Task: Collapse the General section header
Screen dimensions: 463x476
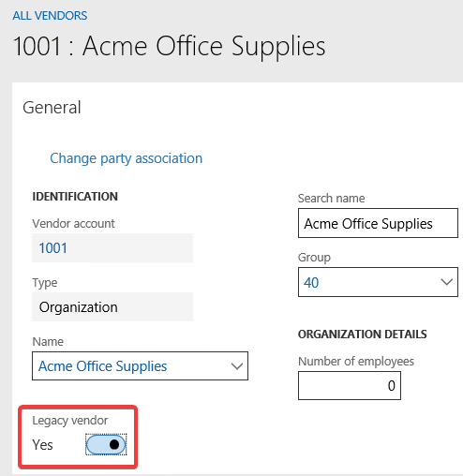Action: tap(52, 108)
